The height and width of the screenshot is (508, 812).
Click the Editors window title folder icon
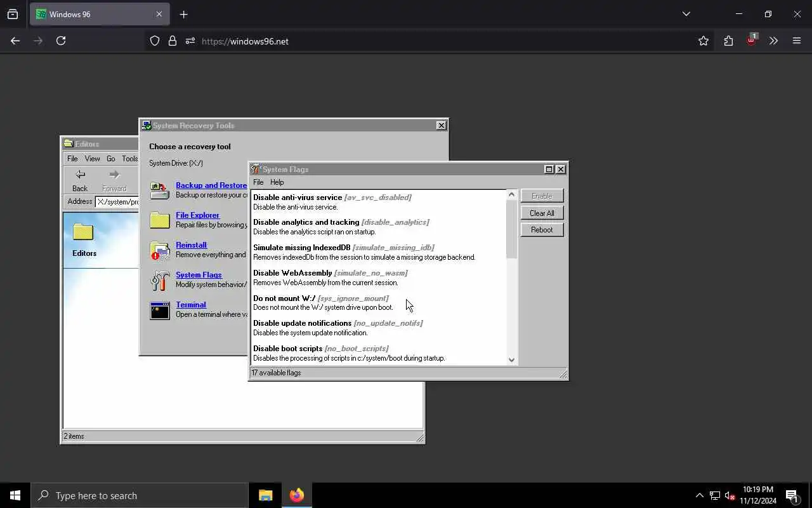69,144
